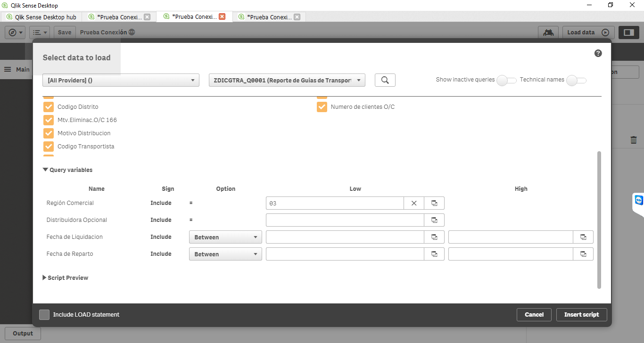
Task: Click the Load data button
Action: point(588,33)
